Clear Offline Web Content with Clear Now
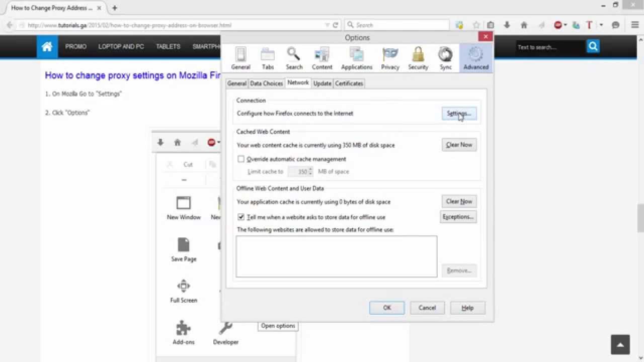 tap(459, 202)
